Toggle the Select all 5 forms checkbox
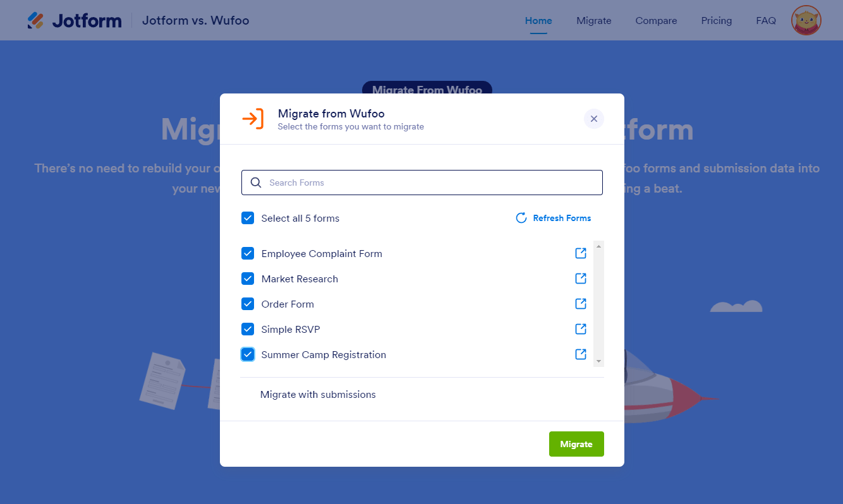The image size is (843, 504). (248, 218)
